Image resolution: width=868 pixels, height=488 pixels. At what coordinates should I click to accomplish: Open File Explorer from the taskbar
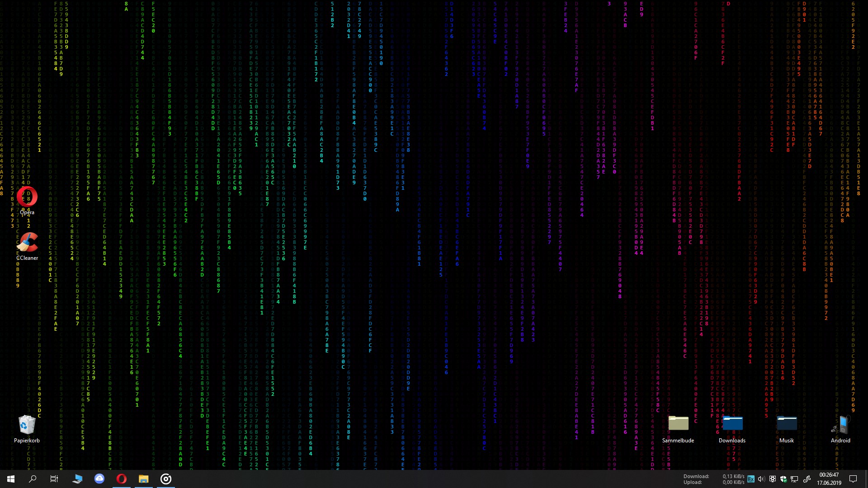[144, 479]
